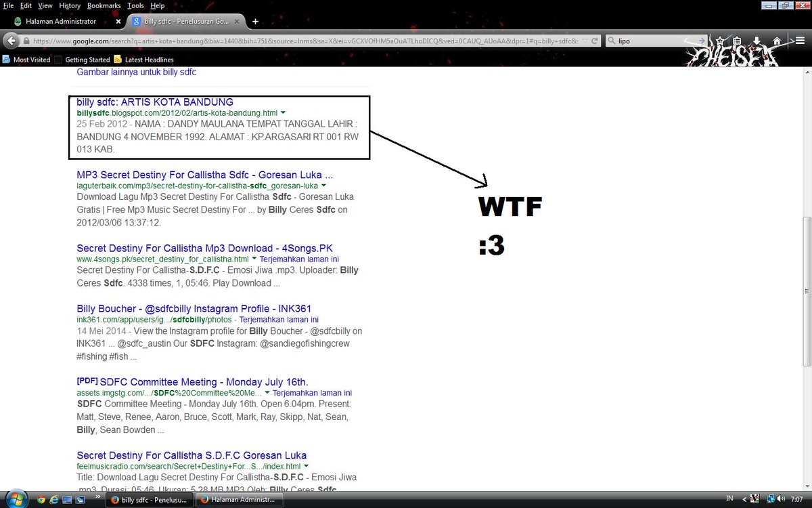The width and height of the screenshot is (812, 508).
Task: Open dropdown arrow beside the assets.imgstg.com URL
Action: click(x=268, y=393)
